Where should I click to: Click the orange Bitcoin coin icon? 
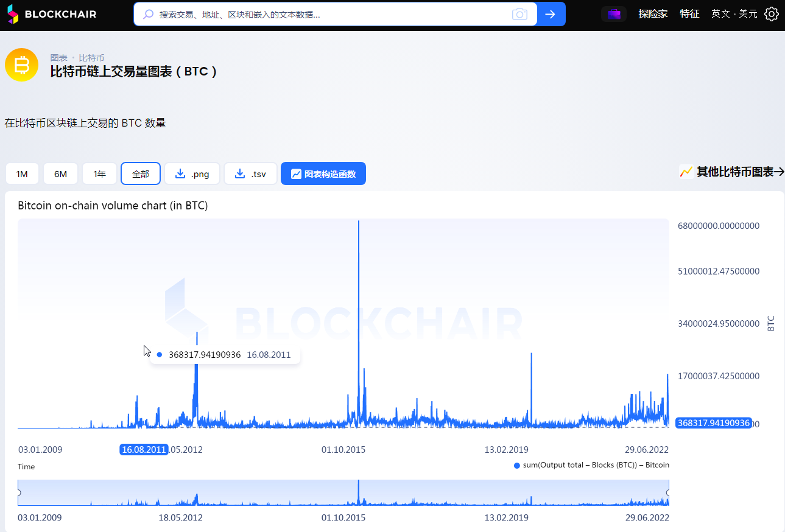point(22,65)
